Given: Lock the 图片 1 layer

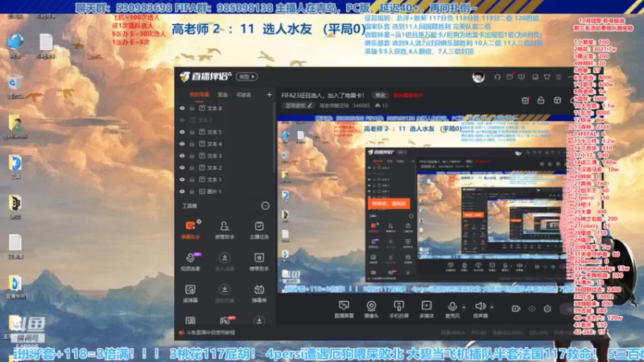Looking at the screenshot, I should (x=192, y=191).
